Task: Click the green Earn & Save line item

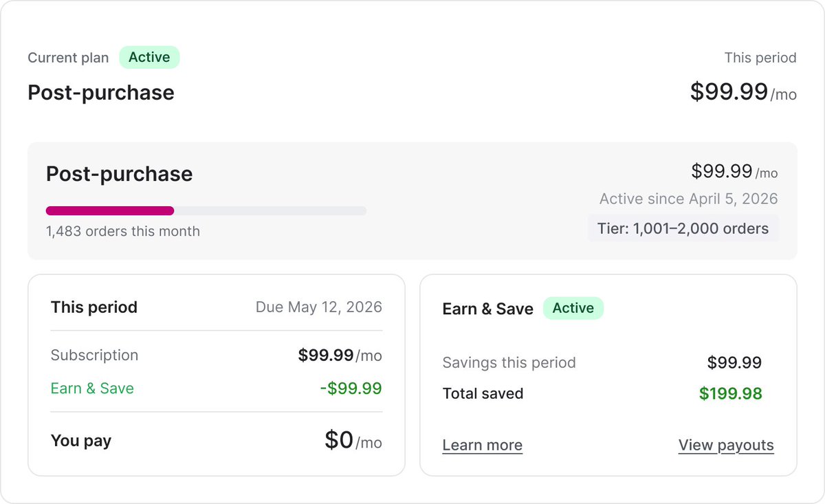Action: coord(92,388)
